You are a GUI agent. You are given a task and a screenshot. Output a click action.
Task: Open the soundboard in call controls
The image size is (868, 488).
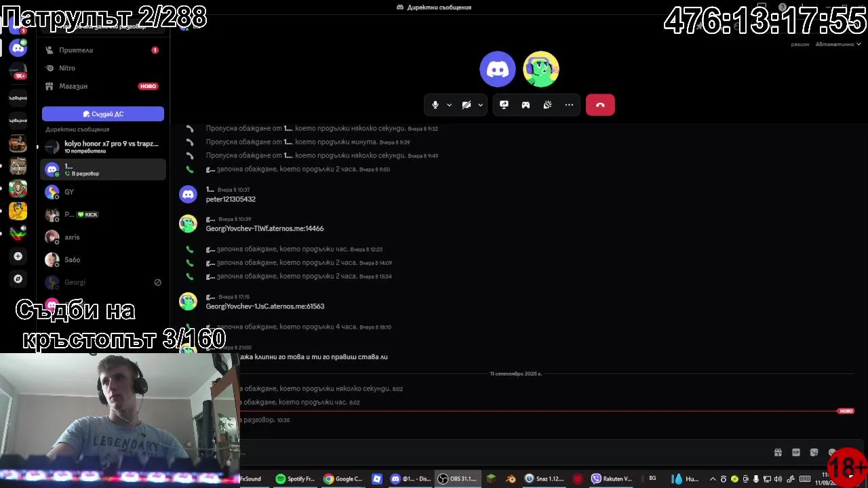[547, 105]
